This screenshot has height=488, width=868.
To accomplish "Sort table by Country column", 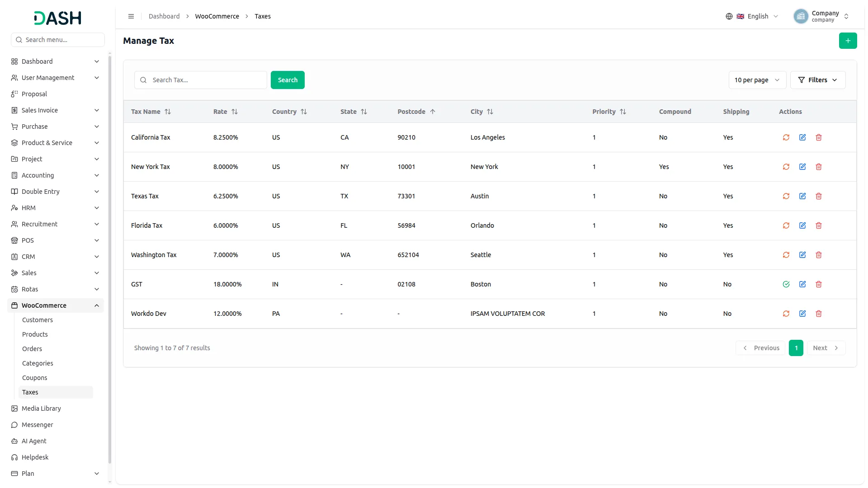I will pos(289,112).
